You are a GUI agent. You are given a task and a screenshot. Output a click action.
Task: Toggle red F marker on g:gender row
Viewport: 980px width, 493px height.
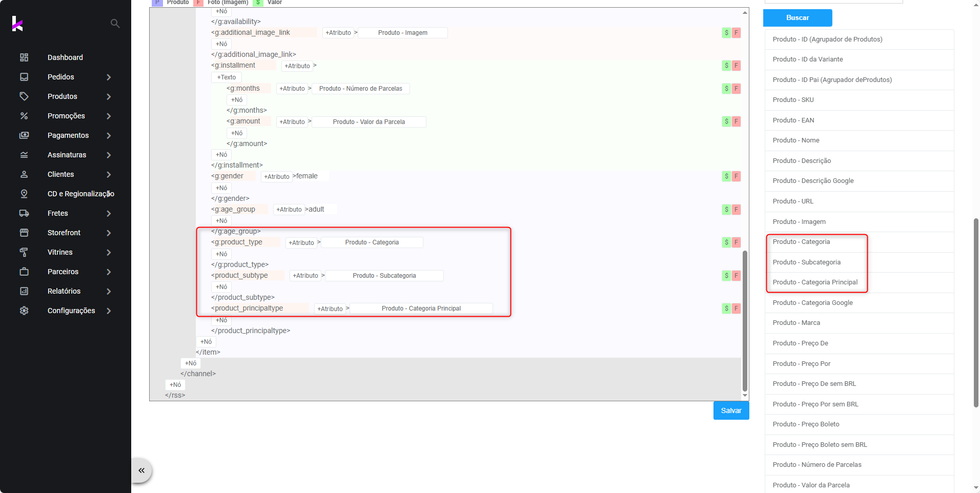736,176
